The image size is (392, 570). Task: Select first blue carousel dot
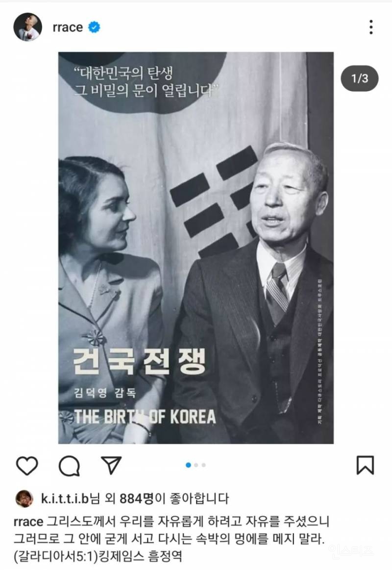pos(188,465)
